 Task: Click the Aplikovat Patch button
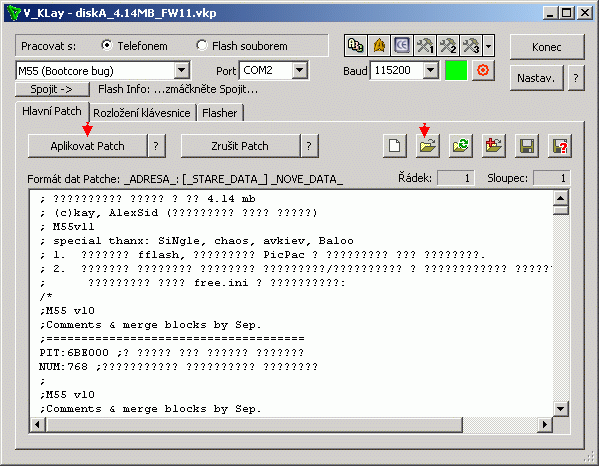pos(87,146)
